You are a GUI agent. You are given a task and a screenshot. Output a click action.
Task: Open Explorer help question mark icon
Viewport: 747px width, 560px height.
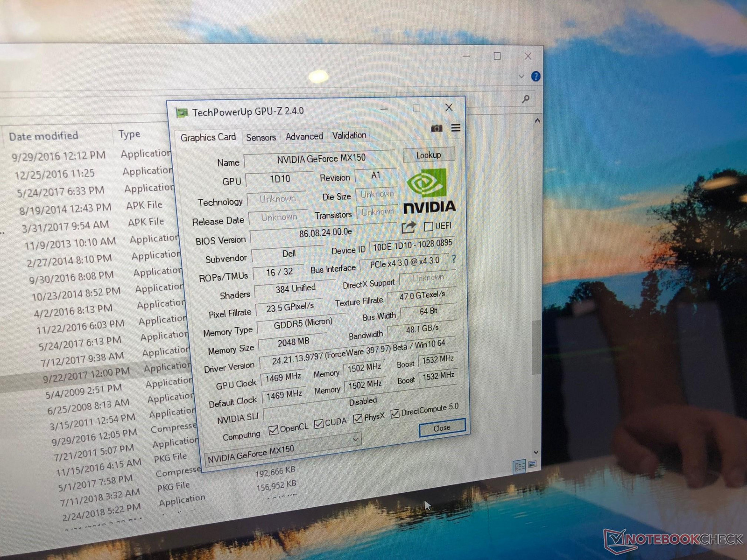[536, 77]
